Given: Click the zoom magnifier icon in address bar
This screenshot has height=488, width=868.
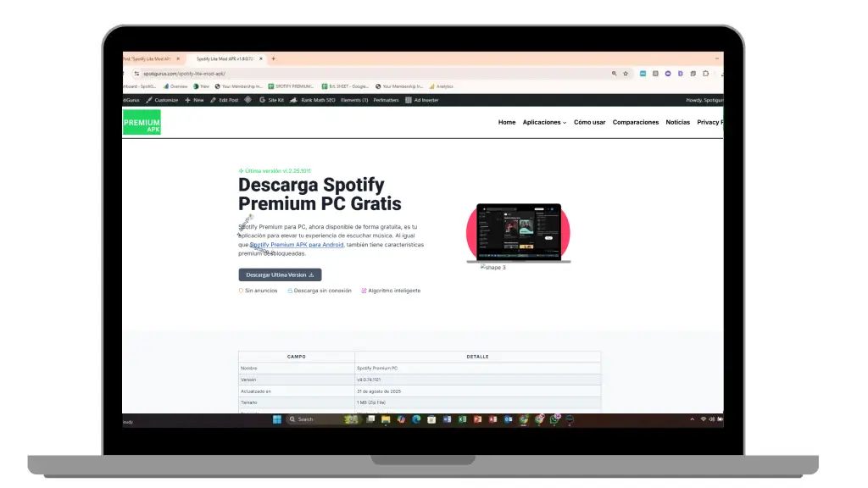Looking at the screenshot, I should (x=615, y=74).
